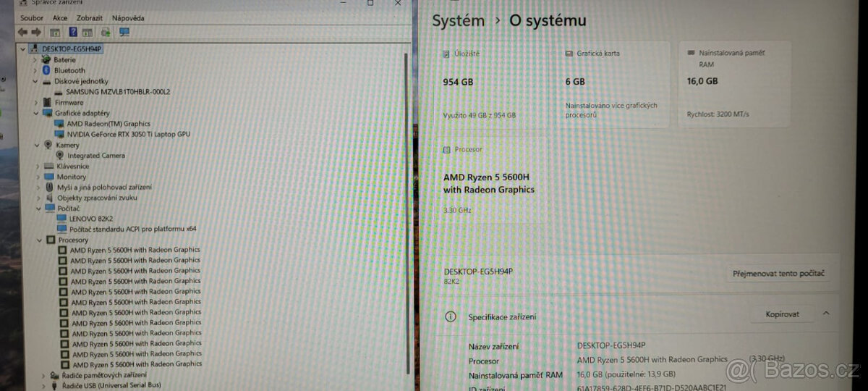Click the Nainstalovaná paměť RAM icon
The height and width of the screenshot is (391, 868).
(x=692, y=53)
